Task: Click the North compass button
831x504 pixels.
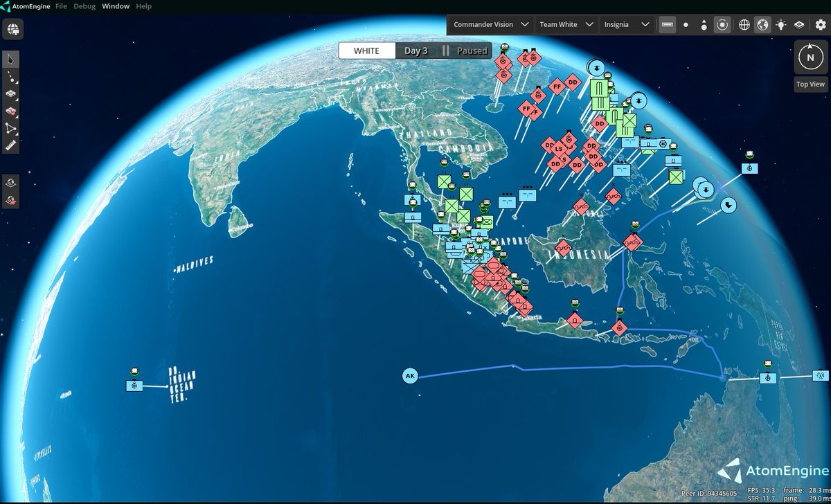Action: 810,57
